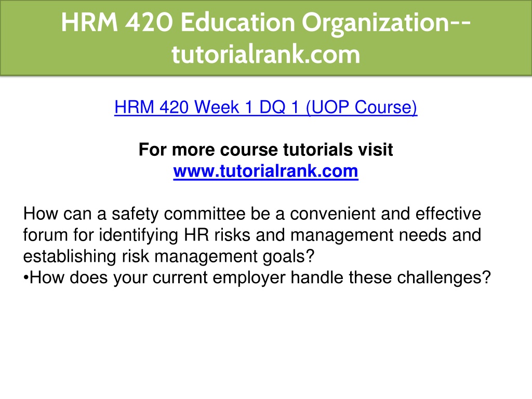Click the word 'Organization--' in the title
Viewport: 532px width, 399px height.
click(x=386, y=23)
